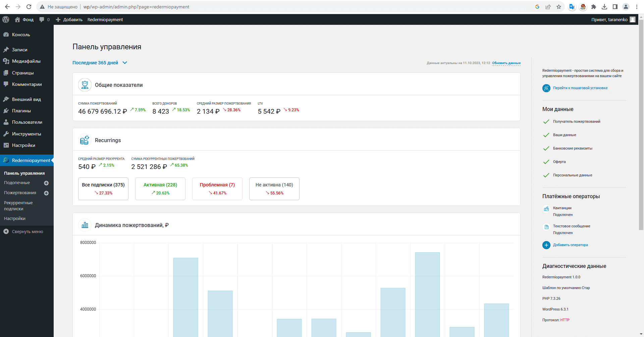Open Рекуррентные подписки submenu item

(18, 206)
